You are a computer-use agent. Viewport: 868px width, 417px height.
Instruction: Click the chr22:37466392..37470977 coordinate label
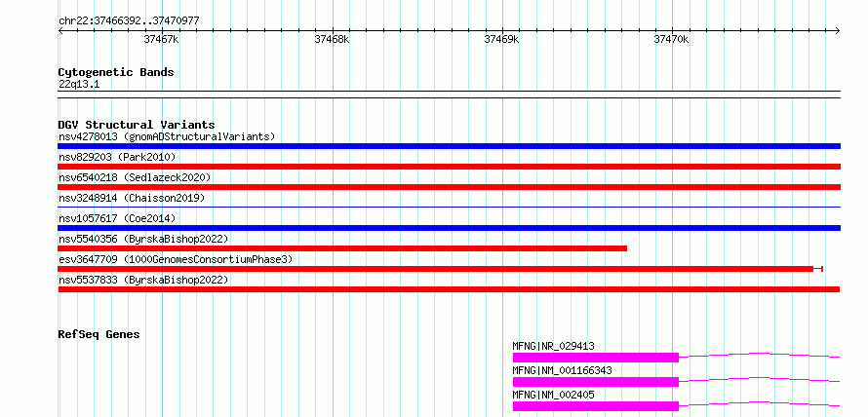(129, 21)
